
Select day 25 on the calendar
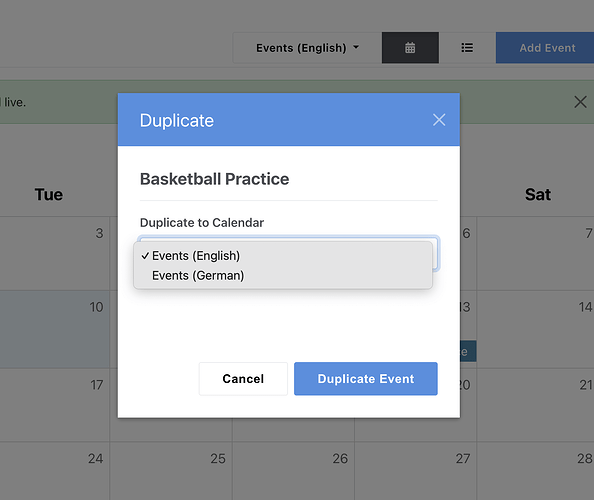pyautogui.click(x=171, y=470)
